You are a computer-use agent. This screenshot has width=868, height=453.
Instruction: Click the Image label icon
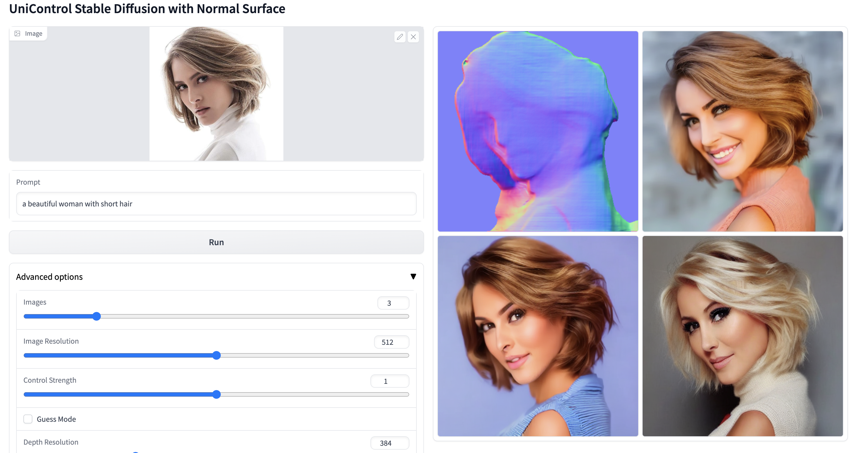[18, 33]
